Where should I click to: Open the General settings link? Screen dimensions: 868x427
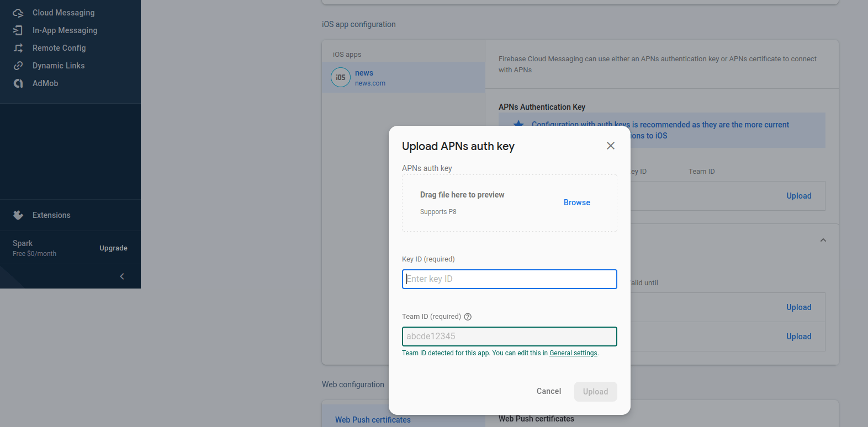pyautogui.click(x=573, y=353)
